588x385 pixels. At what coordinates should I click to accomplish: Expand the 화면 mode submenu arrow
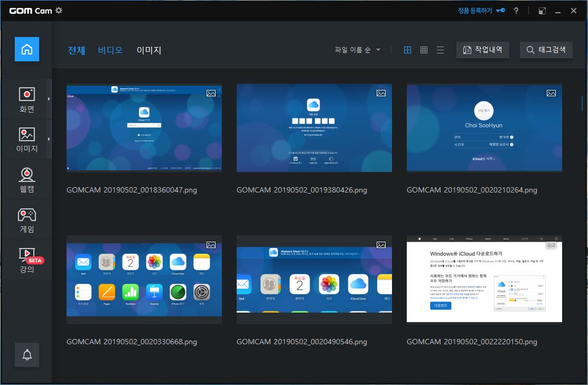point(49,99)
